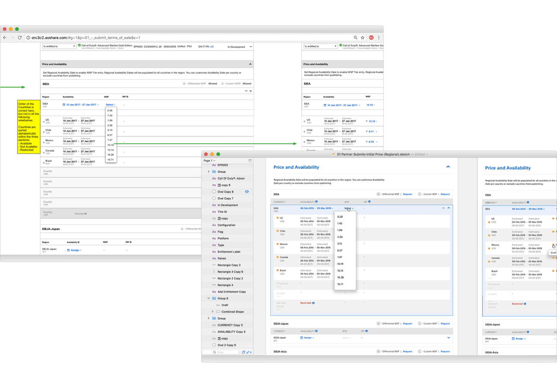557x392 pixels.
Task: Choose 1.42 in browser WSP list
Action: [x=110, y=116]
